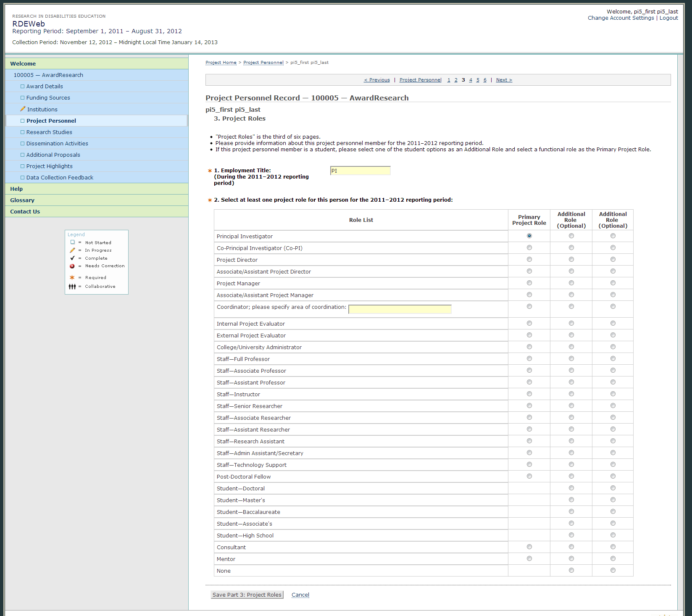Image resolution: width=692 pixels, height=616 pixels.
Task: Pick Consultant as Primary Project Role
Action: pos(529,547)
